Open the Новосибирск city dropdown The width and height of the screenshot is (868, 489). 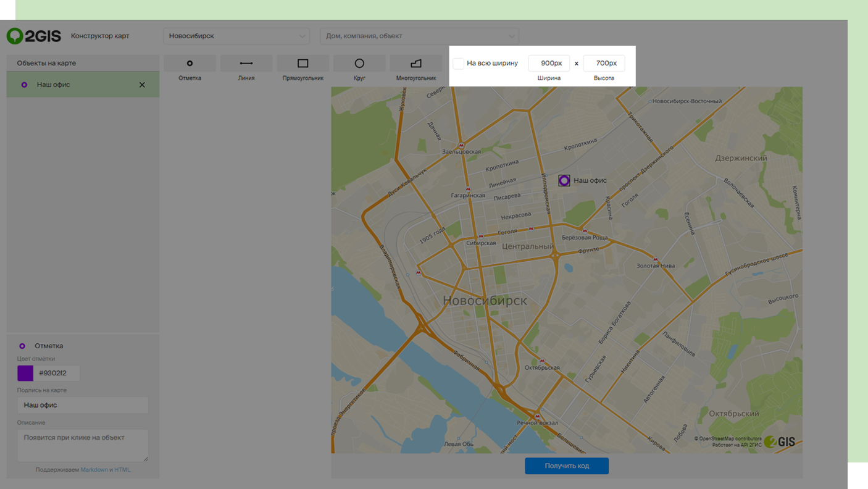[x=236, y=36]
